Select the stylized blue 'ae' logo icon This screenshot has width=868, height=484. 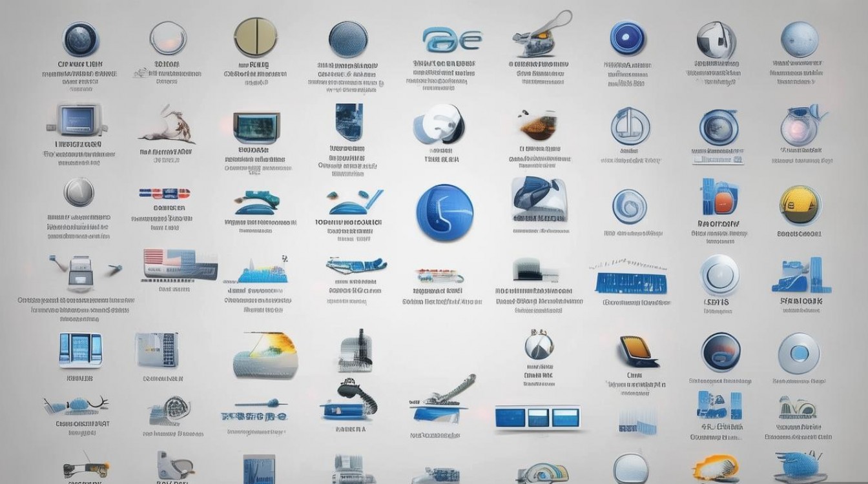[x=451, y=39]
